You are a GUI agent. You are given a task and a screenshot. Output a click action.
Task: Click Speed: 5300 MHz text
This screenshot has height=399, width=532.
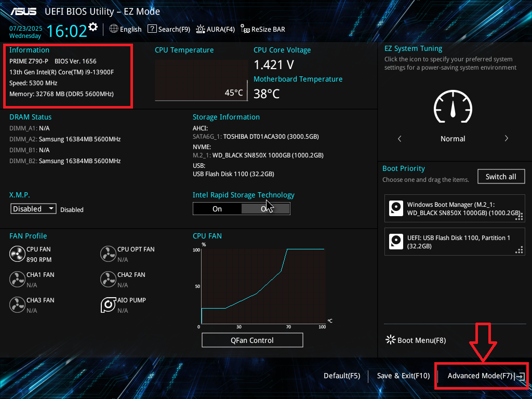point(33,83)
